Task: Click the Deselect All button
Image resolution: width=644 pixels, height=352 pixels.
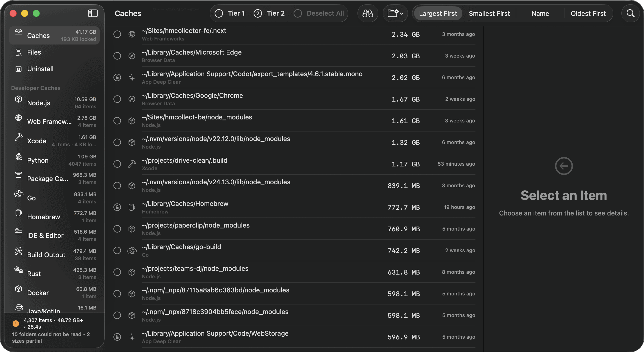Action: tap(319, 13)
